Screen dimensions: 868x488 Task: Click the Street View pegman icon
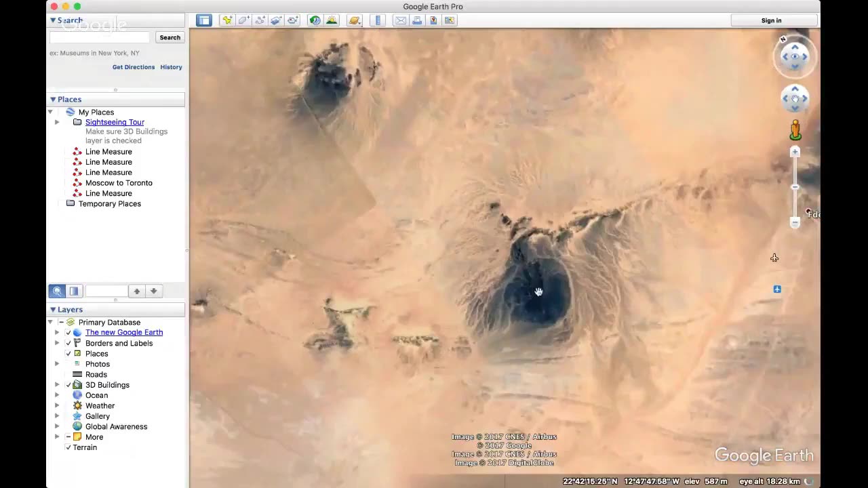[795, 129]
